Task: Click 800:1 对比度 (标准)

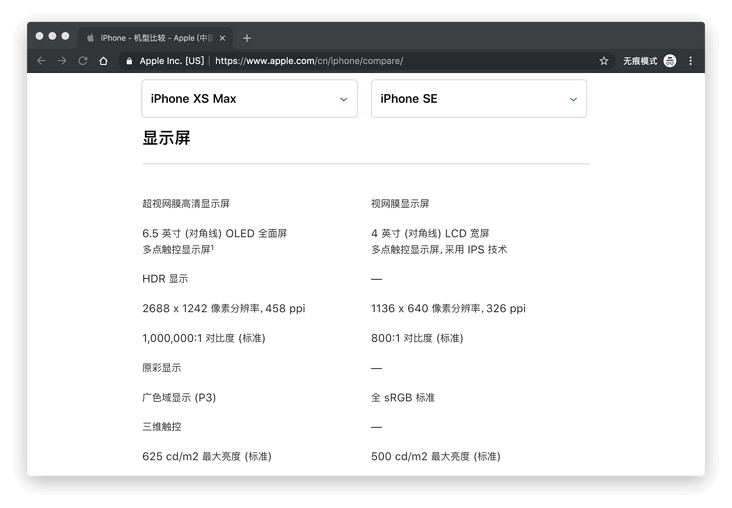Action: [417, 338]
